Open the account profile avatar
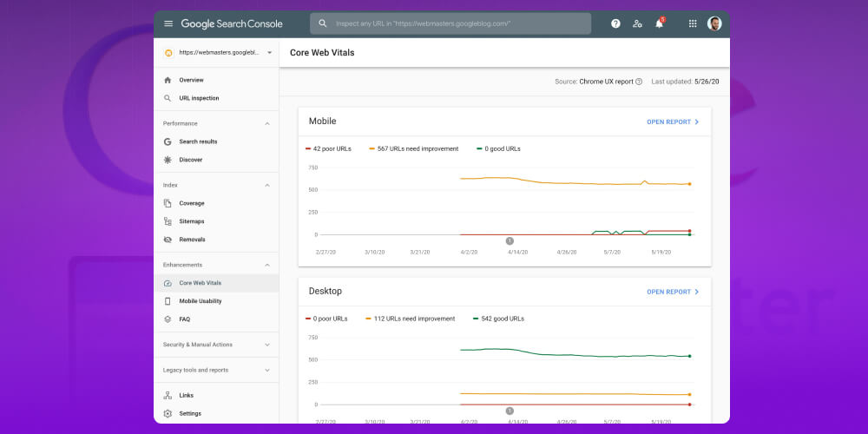868x434 pixels. point(714,23)
